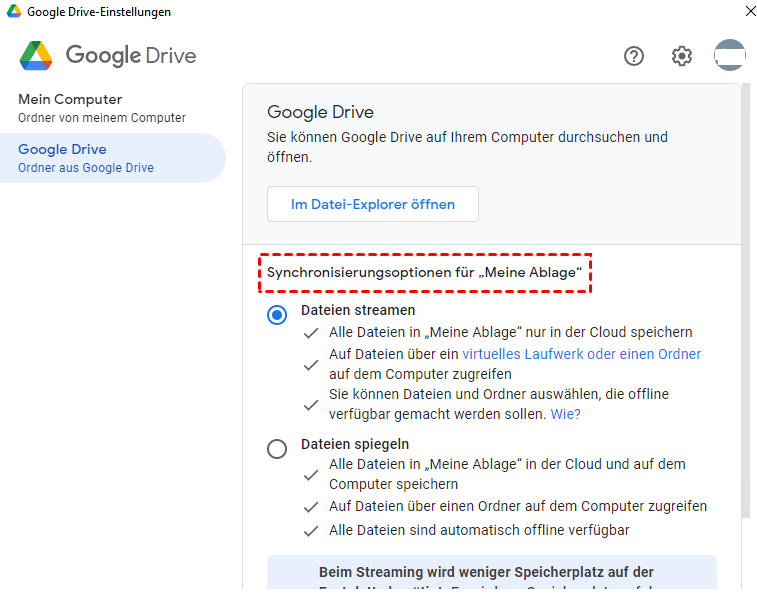Select the 'Dateien spiegeln' radio button
Image resolution: width=757 pixels, height=598 pixels.
click(x=277, y=449)
